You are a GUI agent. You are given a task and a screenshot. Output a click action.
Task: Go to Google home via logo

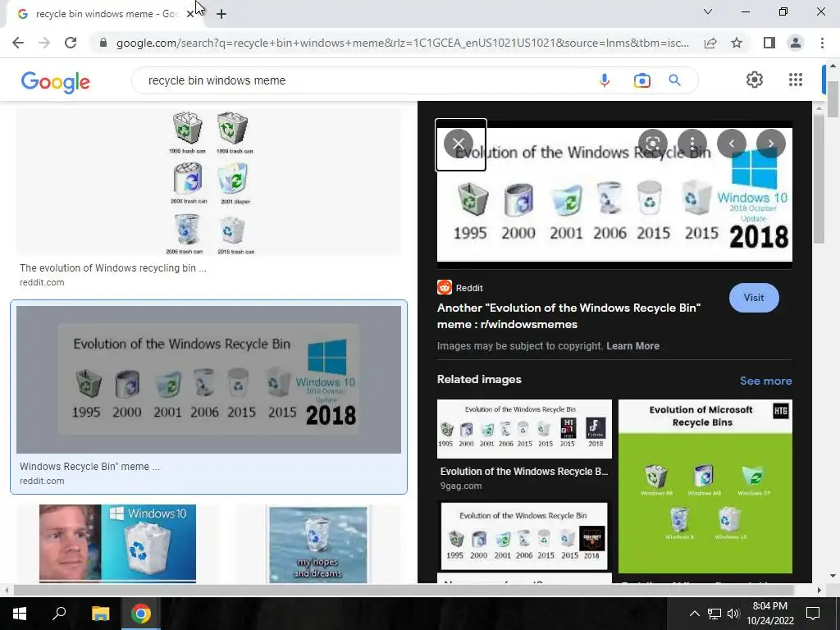click(x=56, y=82)
